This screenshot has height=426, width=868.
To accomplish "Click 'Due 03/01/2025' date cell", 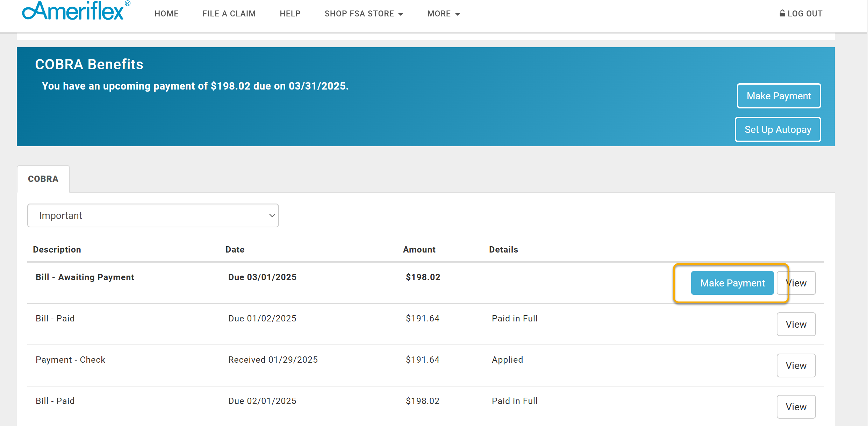I will (x=262, y=277).
